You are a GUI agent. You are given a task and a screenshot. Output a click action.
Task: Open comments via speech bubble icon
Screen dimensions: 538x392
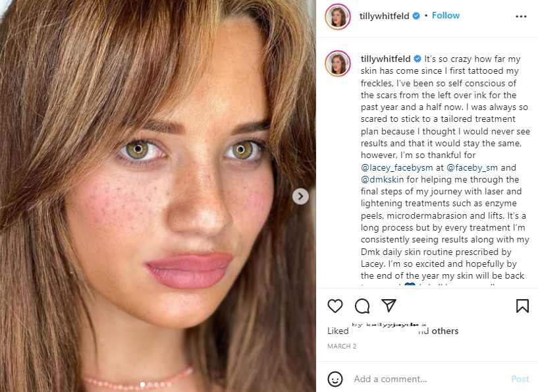[362, 306]
